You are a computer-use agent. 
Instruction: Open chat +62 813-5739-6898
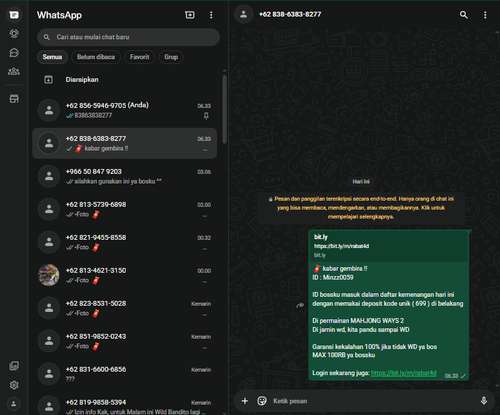click(x=125, y=209)
